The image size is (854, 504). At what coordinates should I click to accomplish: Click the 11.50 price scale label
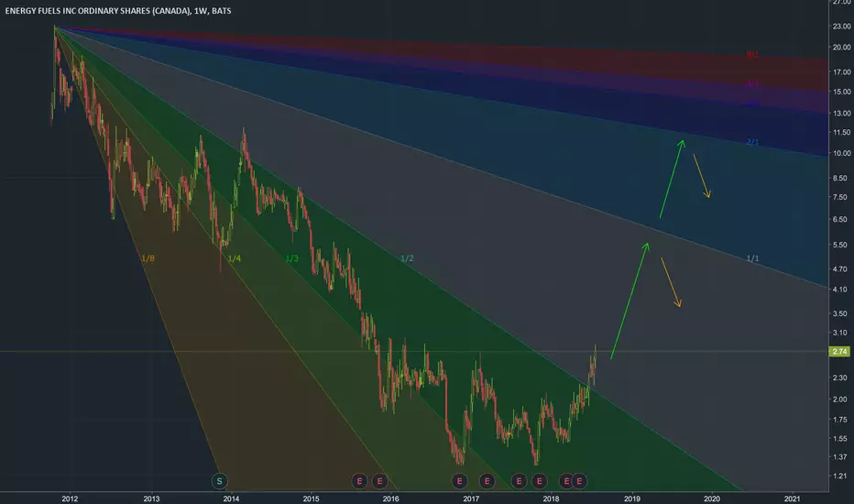[x=841, y=132]
